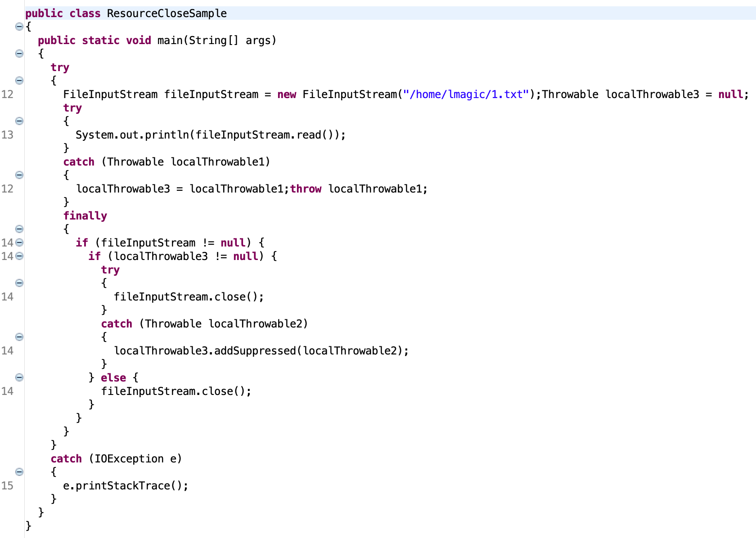756x538 pixels.
Task: Click catch (IOException e) clause
Action: pyautogui.click(x=116, y=459)
